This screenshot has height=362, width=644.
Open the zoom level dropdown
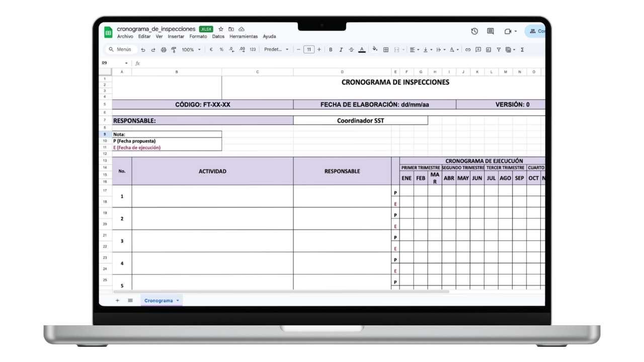pyautogui.click(x=192, y=49)
